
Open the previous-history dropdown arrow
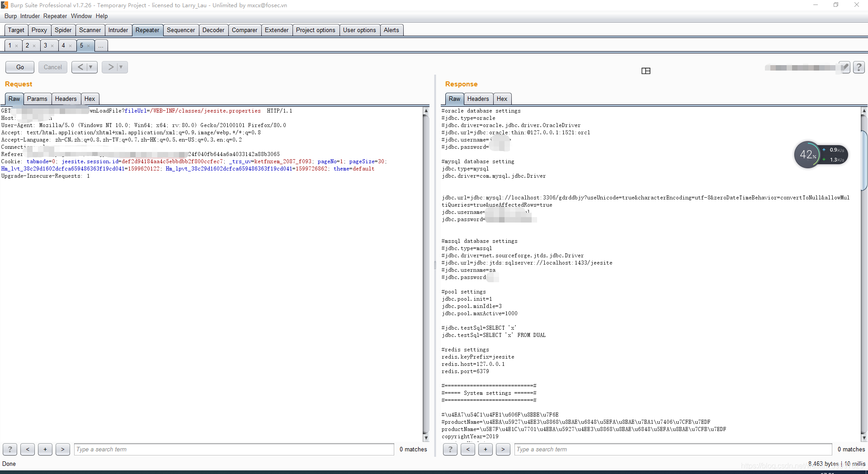tap(91, 67)
